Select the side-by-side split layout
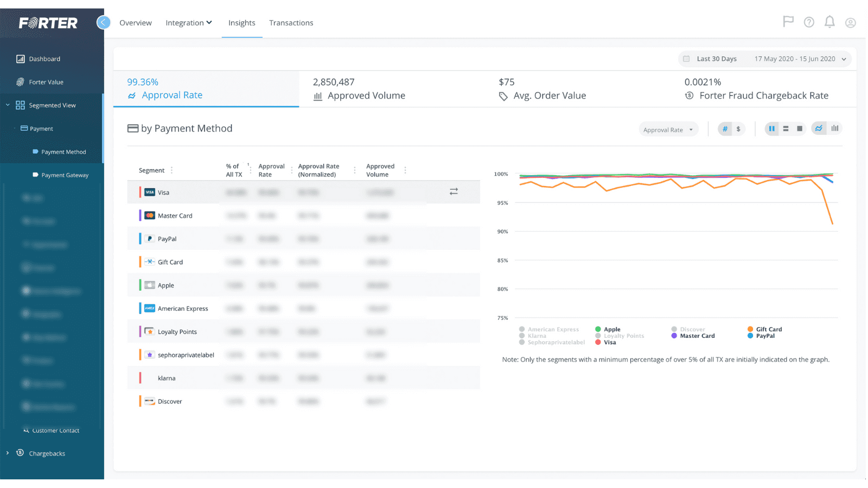Image resolution: width=868 pixels, height=488 pixels. point(771,129)
